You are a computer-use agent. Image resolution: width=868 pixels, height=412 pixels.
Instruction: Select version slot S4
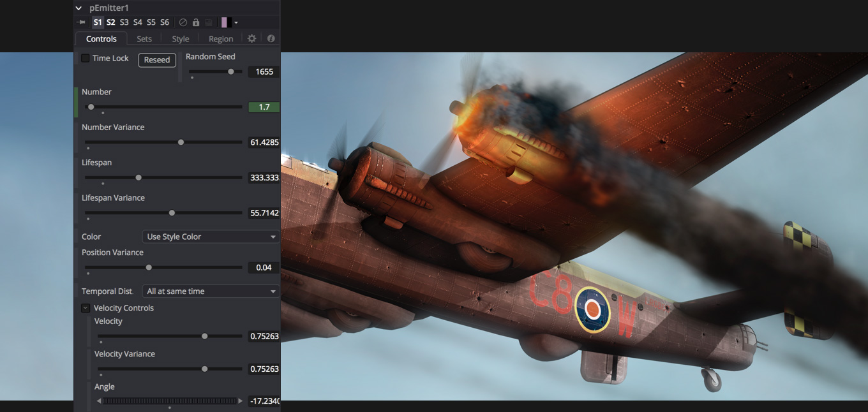pyautogui.click(x=138, y=22)
